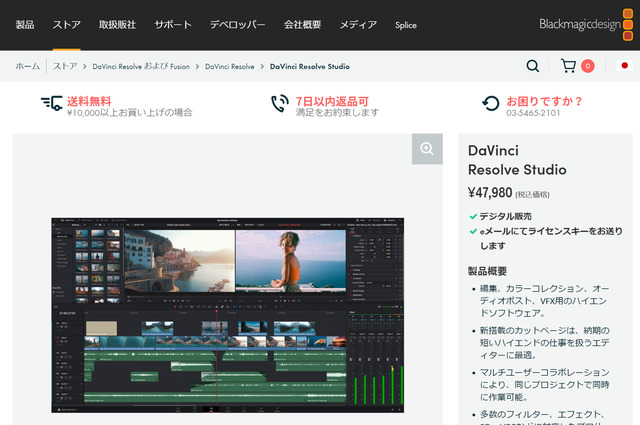Click the 新搭載のカットページ bullet text
The height and width of the screenshot is (425, 640).
544,343
